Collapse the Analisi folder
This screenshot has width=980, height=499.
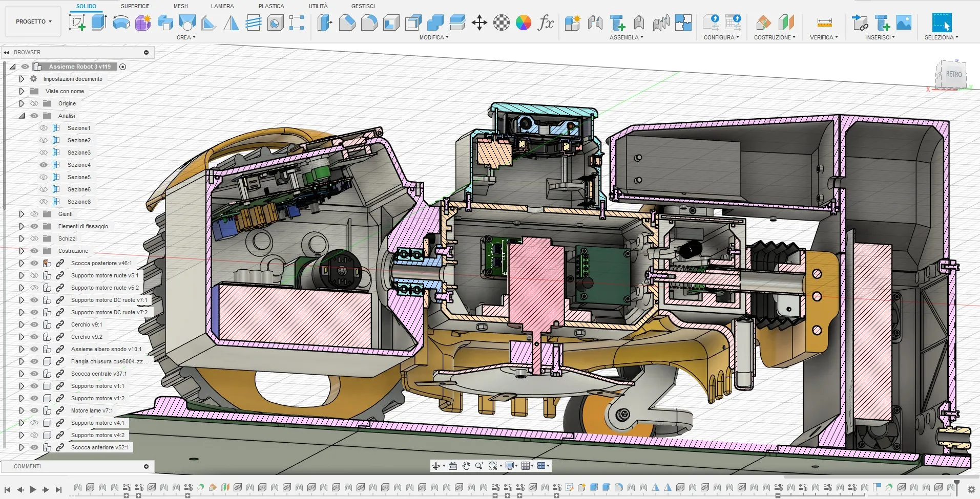click(x=22, y=116)
